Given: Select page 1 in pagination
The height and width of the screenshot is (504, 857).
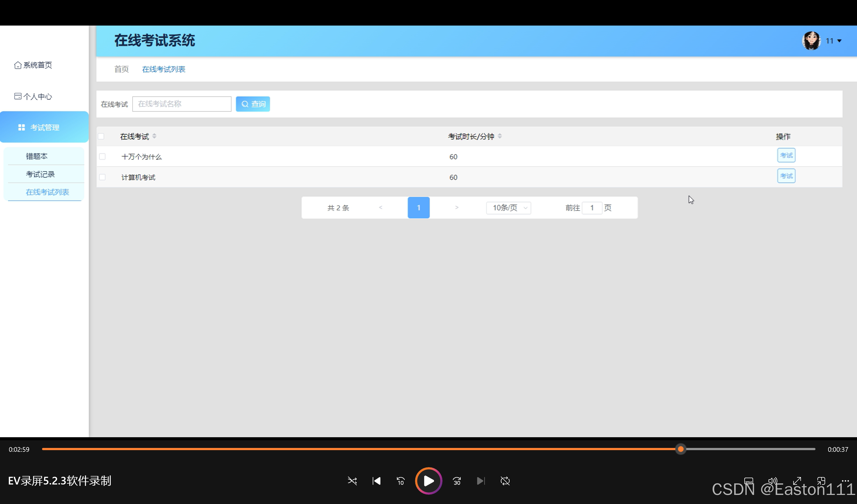Looking at the screenshot, I should point(419,207).
